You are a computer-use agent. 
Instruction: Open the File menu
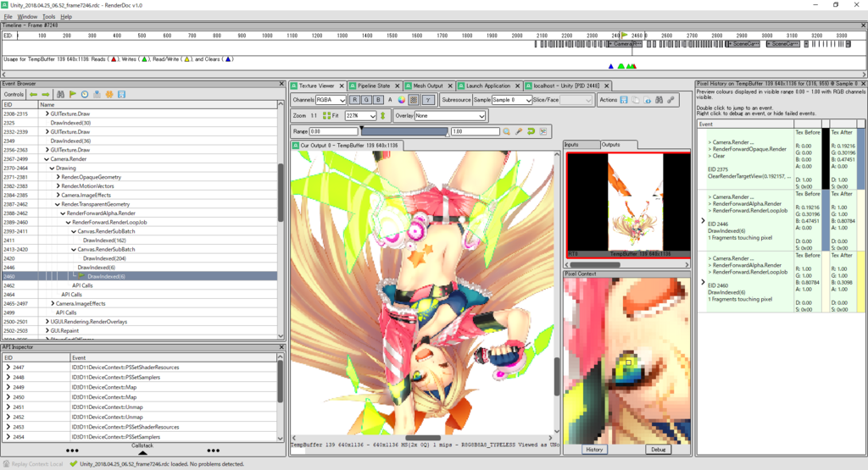pos(8,17)
